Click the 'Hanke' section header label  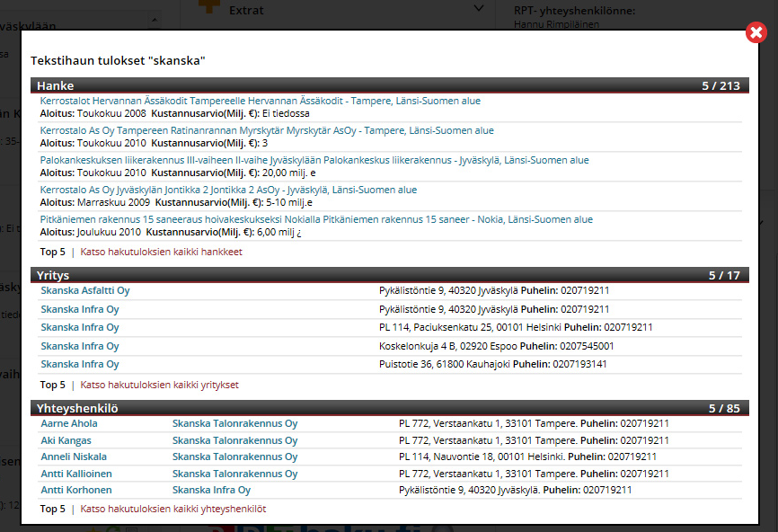click(x=55, y=86)
